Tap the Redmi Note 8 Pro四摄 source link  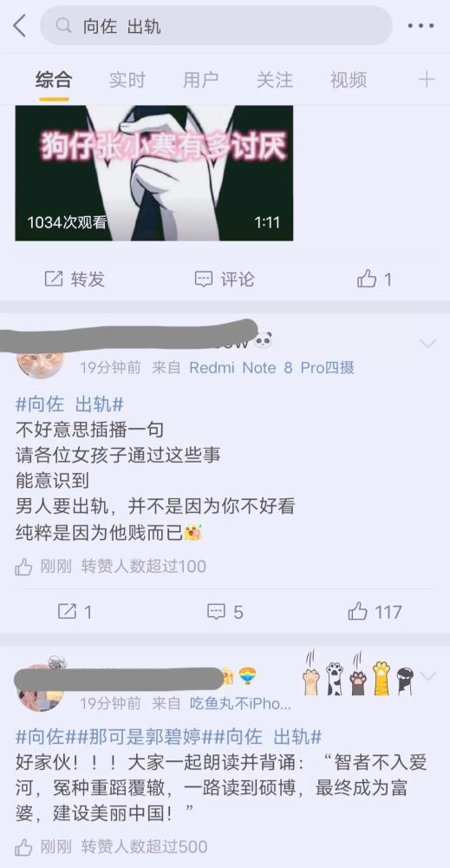[x=272, y=367]
